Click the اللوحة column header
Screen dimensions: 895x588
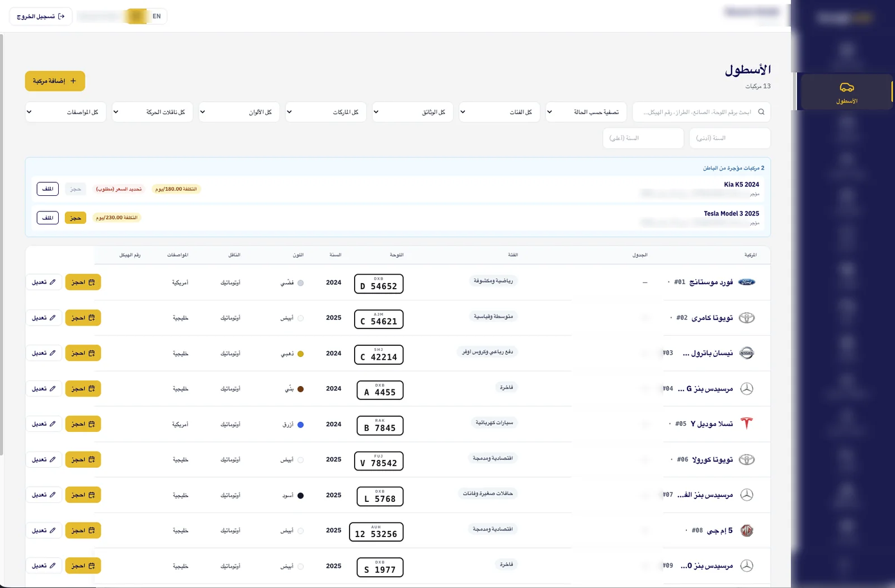pos(397,255)
